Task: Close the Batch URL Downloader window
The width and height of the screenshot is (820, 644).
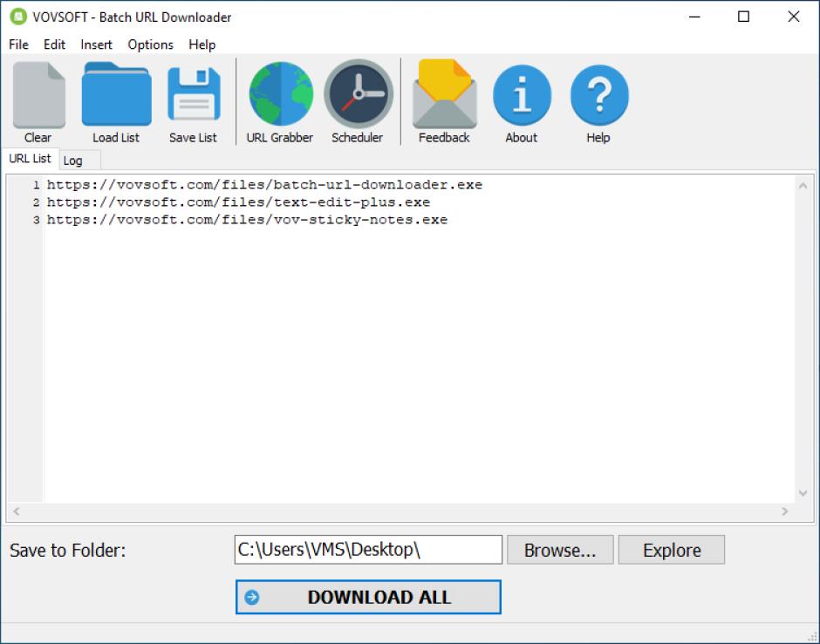Action: coord(793,17)
